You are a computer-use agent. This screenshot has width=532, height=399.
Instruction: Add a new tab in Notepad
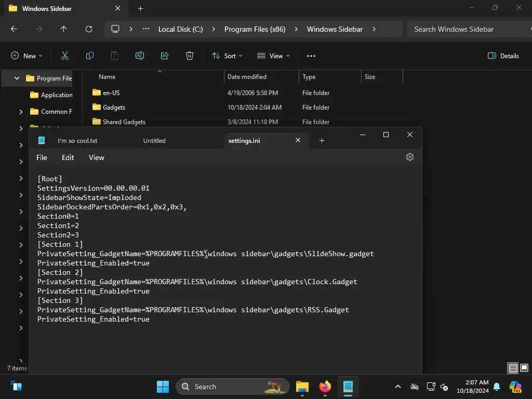tap(322, 140)
